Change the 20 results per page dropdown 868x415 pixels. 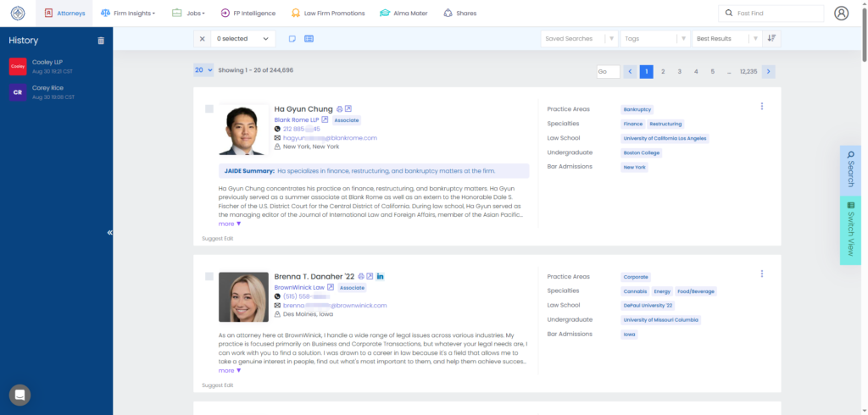pyautogui.click(x=203, y=70)
